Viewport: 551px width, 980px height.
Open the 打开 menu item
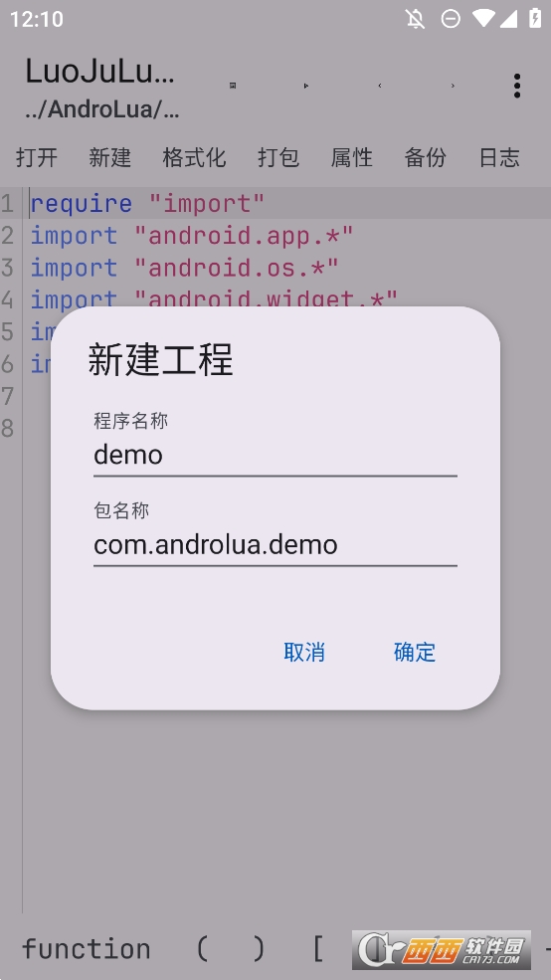pos(37,157)
